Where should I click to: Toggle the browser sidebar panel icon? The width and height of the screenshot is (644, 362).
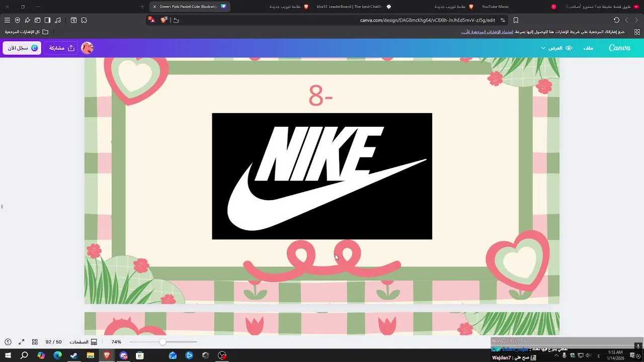pos(47,20)
